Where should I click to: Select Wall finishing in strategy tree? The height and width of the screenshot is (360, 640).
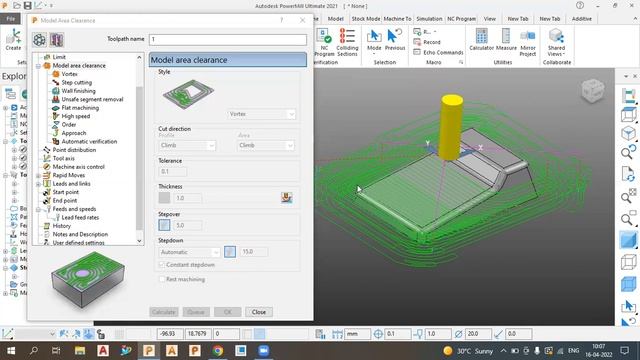pos(78,91)
